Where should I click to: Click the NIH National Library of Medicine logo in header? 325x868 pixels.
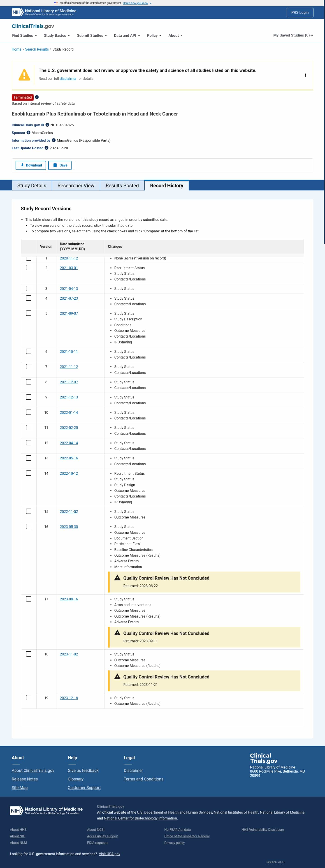(44, 12)
